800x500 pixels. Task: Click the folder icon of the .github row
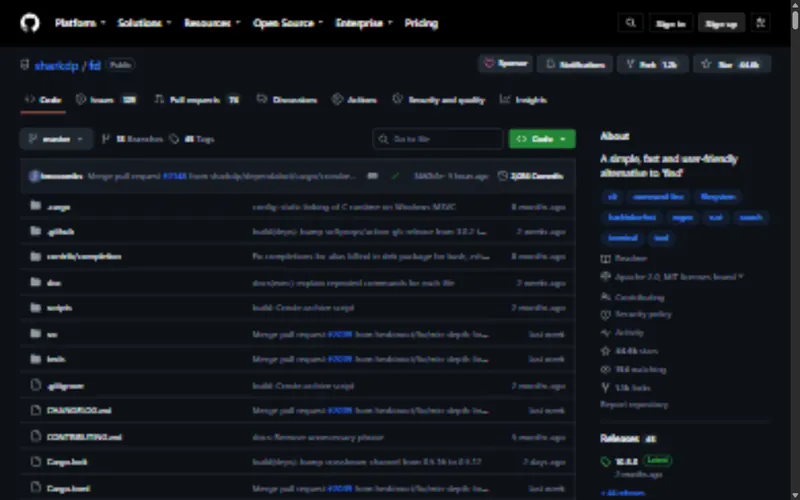[35, 231]
